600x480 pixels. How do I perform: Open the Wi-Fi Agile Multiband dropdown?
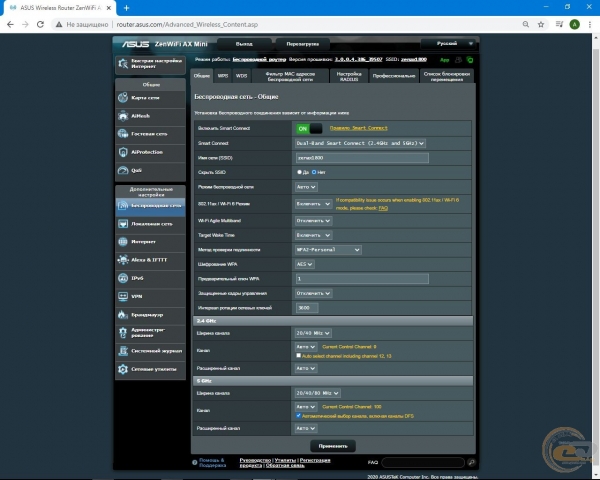[313, 221]
